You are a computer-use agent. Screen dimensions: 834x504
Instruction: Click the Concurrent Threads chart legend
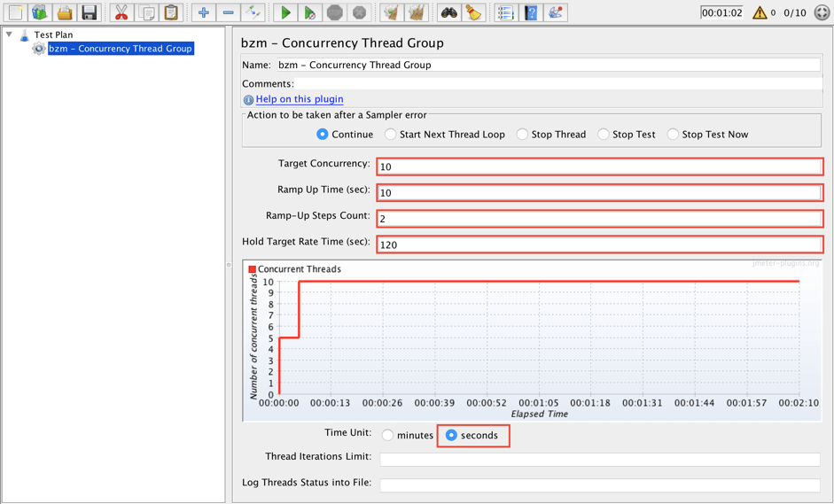[294, 269]
